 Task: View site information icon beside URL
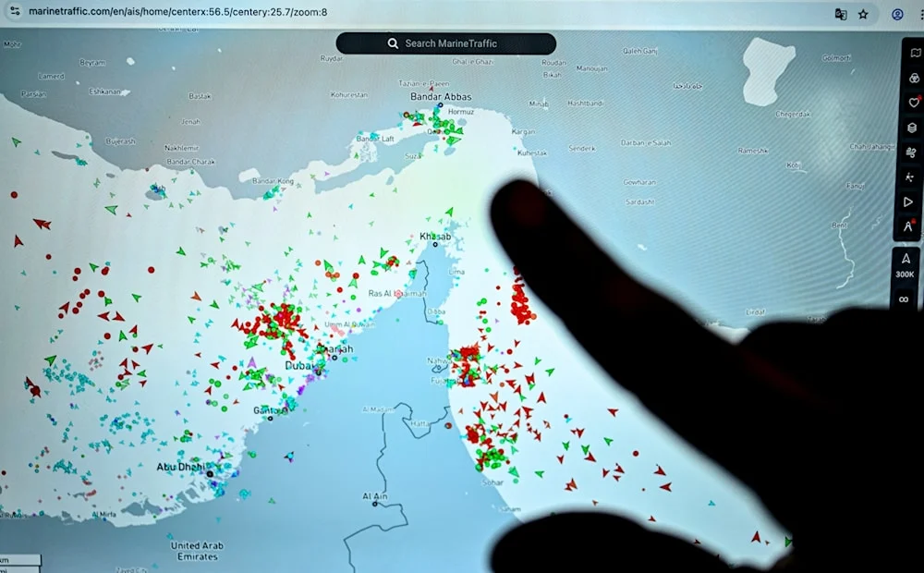pyautogui.click(x=14, y=12)
